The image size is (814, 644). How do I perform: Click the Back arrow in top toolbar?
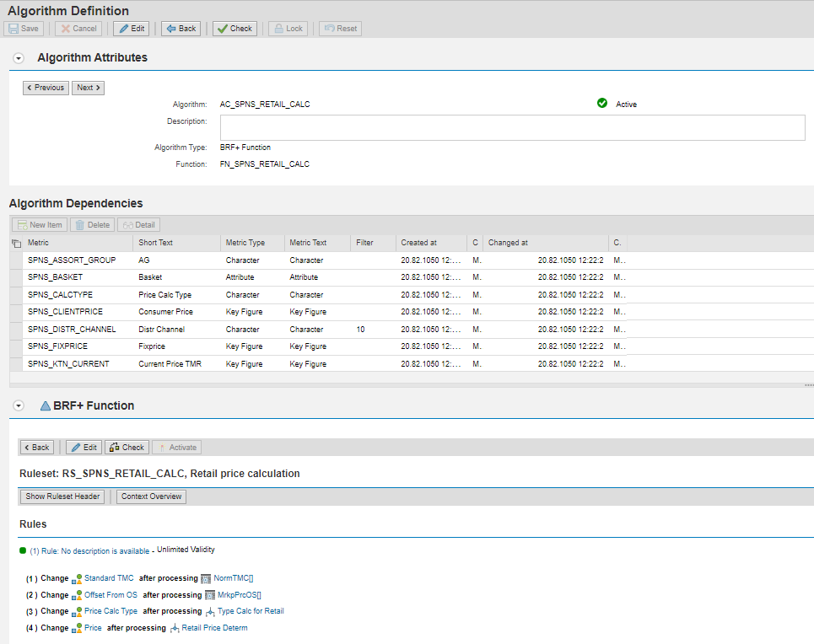(x=181, y=29)
